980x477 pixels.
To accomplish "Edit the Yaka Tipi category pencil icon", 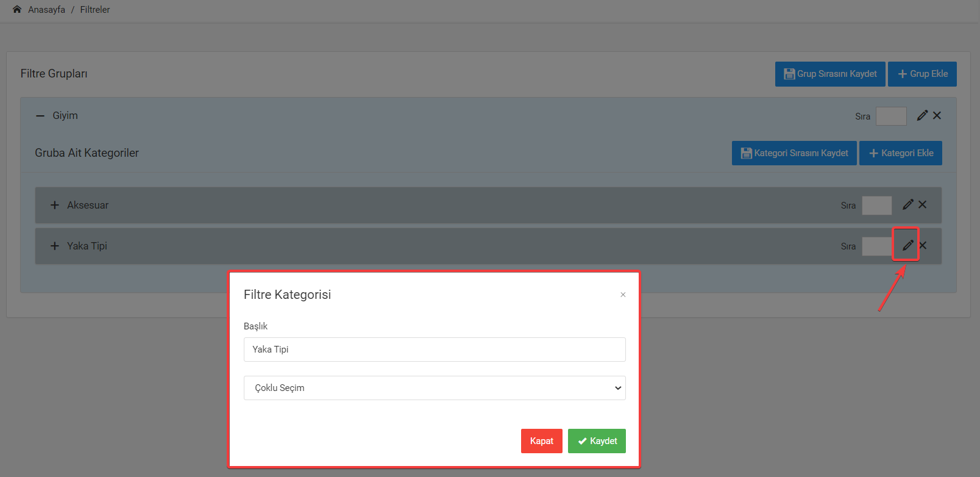I will [x=908, y=245].
